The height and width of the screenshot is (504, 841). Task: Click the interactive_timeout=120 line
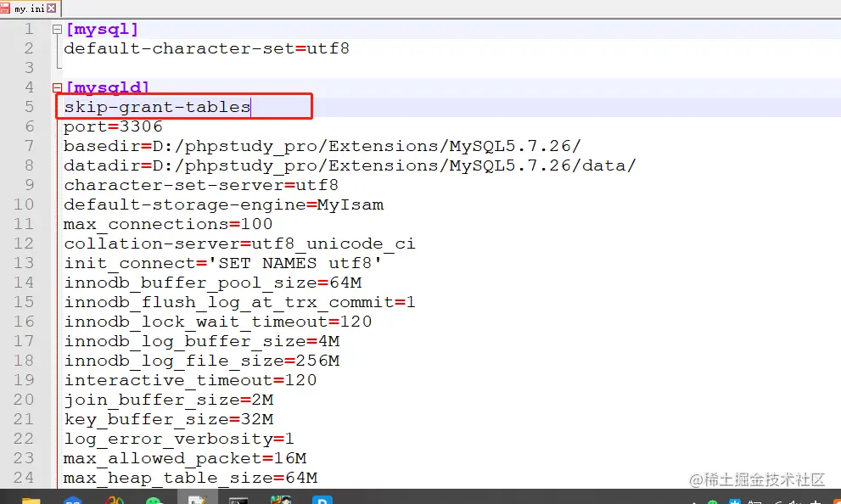190,380
